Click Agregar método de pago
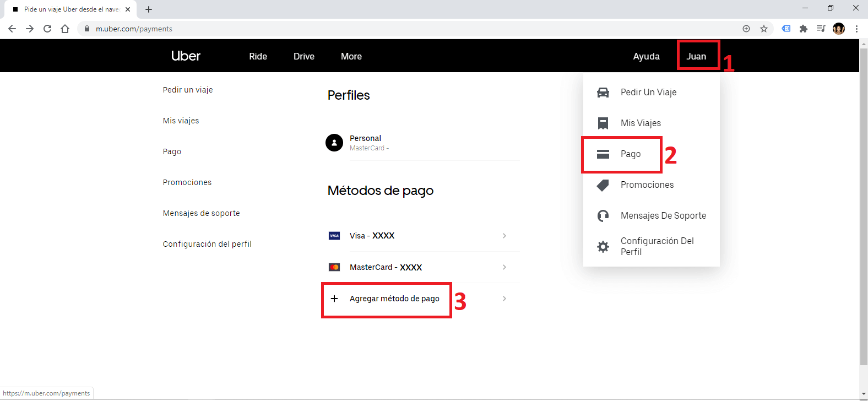Image resolution: width=868 pixels, height=401 pixels. (394, 299)
